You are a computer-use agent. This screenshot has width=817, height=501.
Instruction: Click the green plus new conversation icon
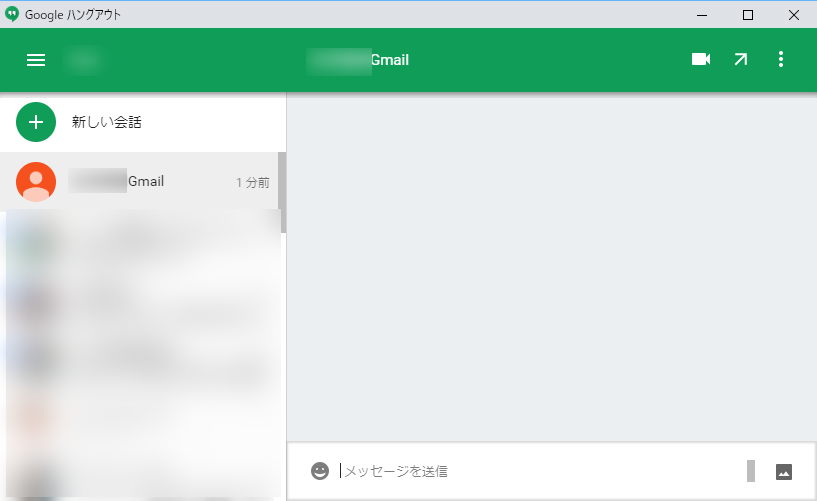[x=36, y=122]
